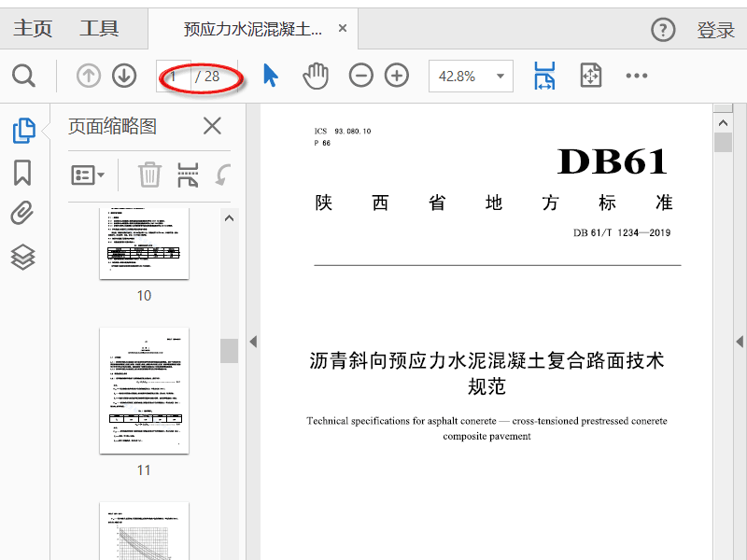Select the arrow selection tool
Image resolution: width=747 pixels, height=560 pixels.
pos(271,76)
